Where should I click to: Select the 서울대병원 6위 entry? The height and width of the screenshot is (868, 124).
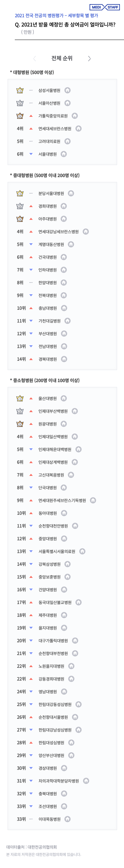coord(48,154)
